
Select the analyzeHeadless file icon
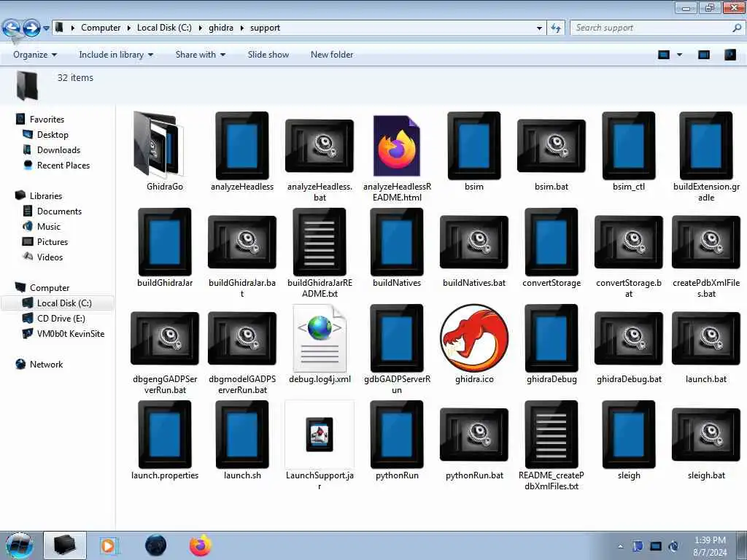coord(242,145)
